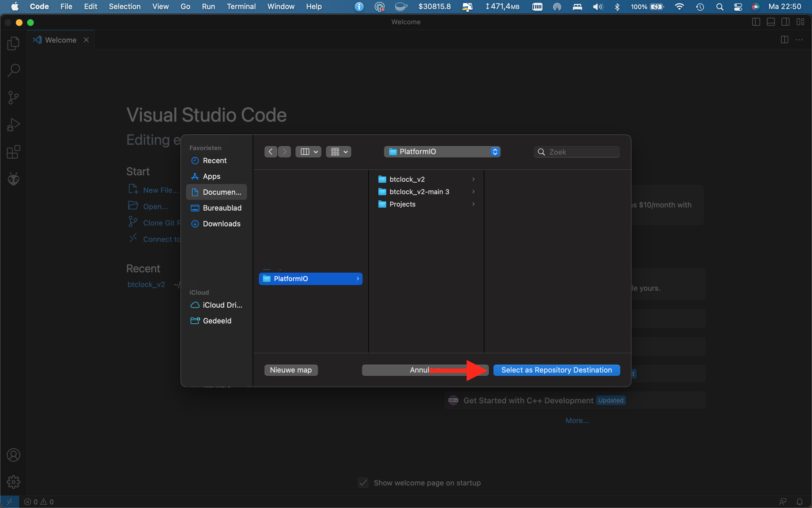
Task: Open the PlatformIO path pop-up menu
Action: 442,152
